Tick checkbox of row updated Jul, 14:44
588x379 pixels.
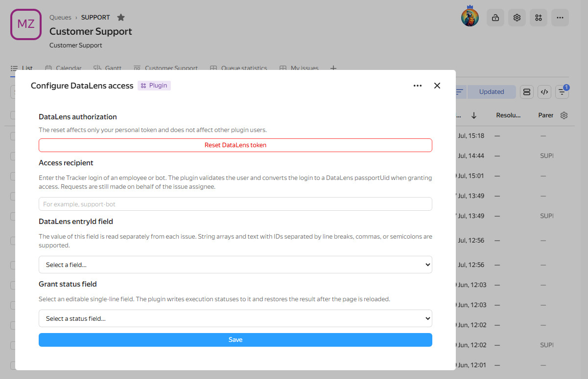pyautogui.click(x=13, y=156)
